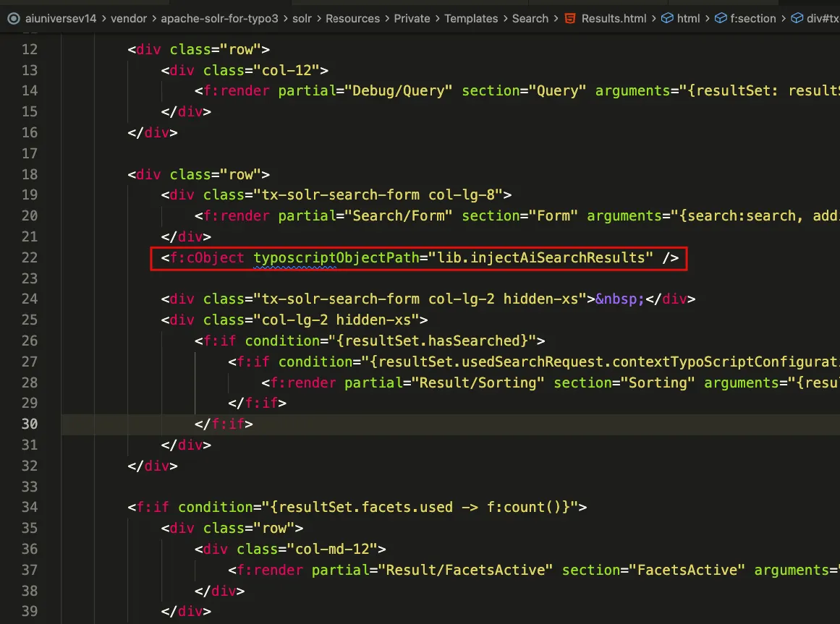840x624 pixels.
Task: Click the HTML5 file icon beside Results.html
Action: [x=571, y=19]
